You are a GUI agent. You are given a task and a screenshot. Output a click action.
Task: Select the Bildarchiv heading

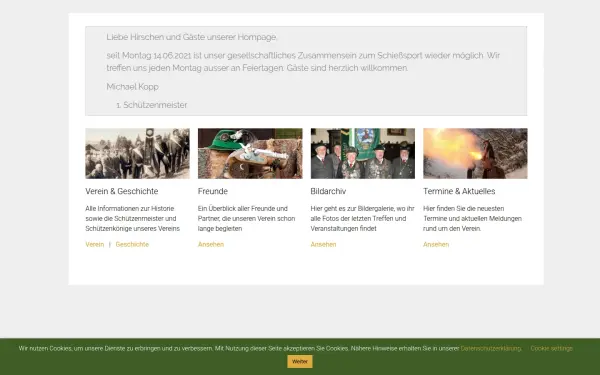[328, 191]
